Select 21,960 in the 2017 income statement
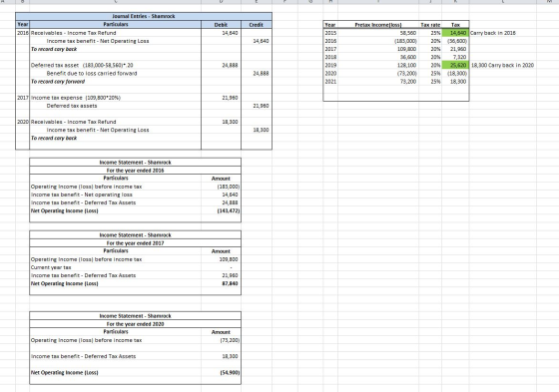Screen dimensions: 559x392 coord(230,275)
